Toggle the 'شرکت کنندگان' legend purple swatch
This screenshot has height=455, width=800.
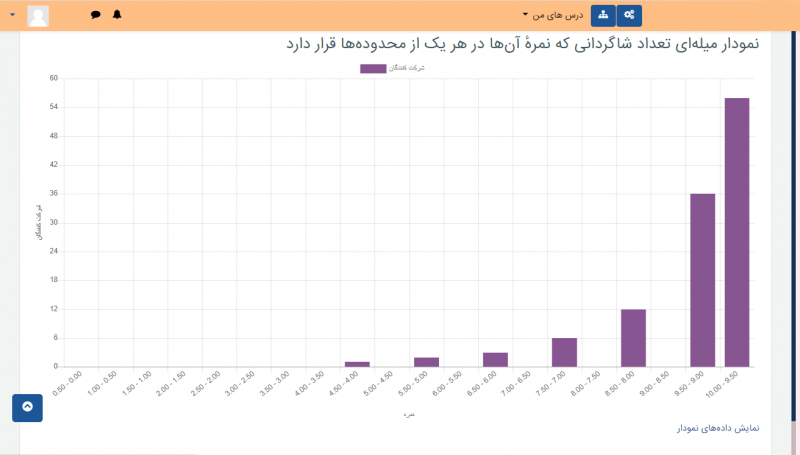[x=372, y=69]
